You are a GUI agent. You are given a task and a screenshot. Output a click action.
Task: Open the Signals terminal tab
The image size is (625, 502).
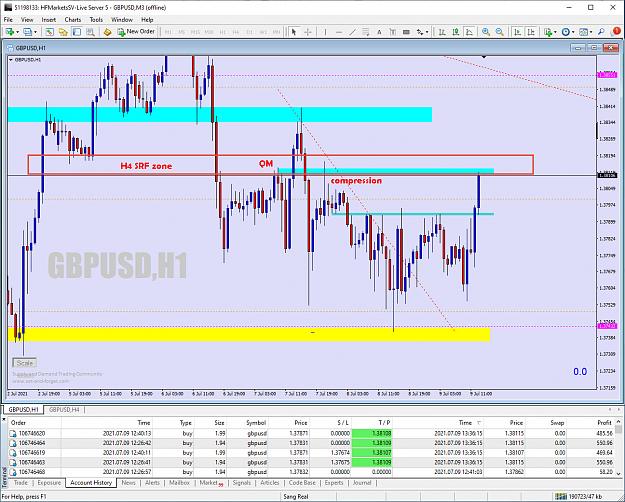[x=242, y=483]
